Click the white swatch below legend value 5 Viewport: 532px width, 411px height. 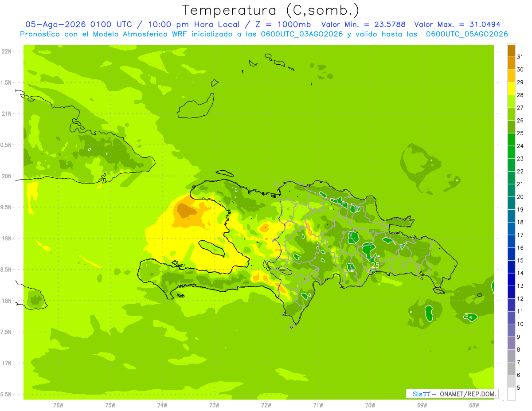[511, 394]
